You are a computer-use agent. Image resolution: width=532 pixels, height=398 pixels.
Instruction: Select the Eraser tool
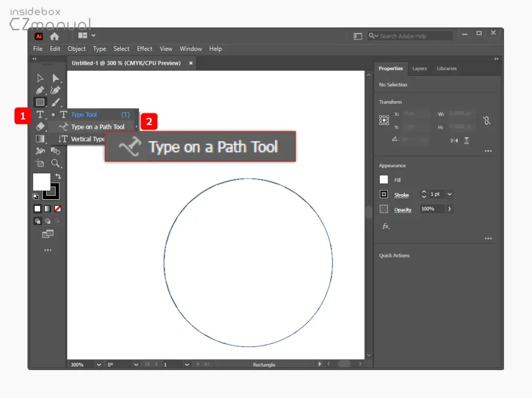[40, 127]
